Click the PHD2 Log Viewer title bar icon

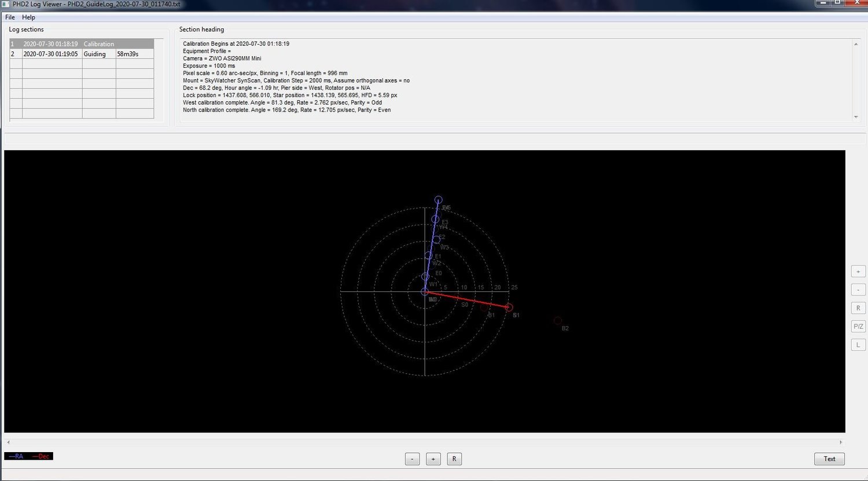pyautogui.click(x=6, y=4)
